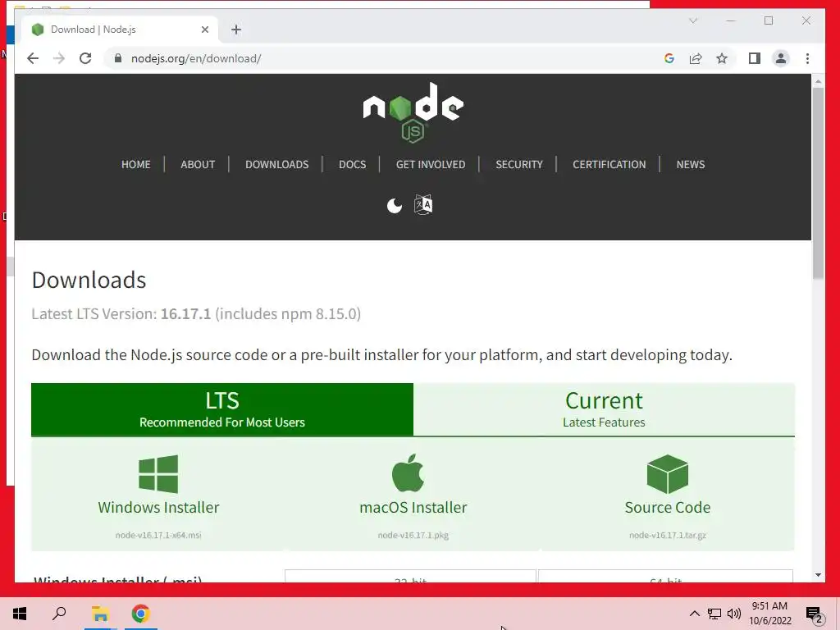This screenshot has width=840, height=630.
Task: Open the Chrome side panel
Action: [x=755, y=58]
